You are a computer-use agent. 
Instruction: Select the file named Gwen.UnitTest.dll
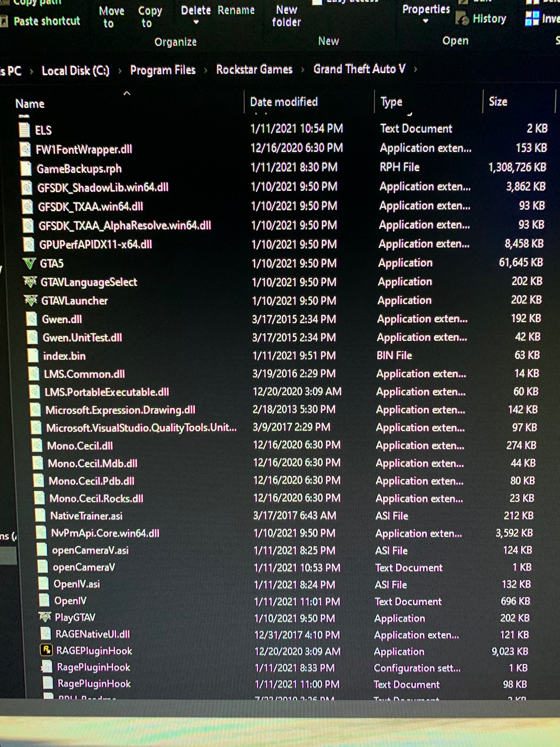point(82,338)
